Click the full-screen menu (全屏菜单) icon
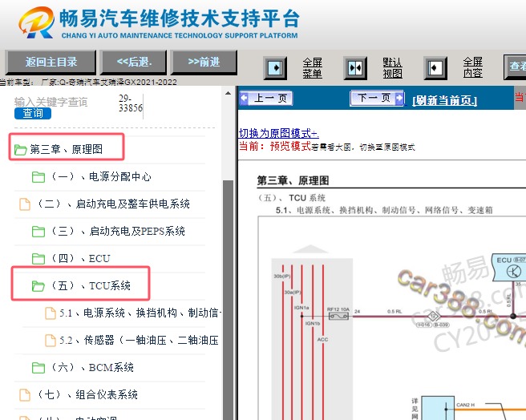 [275, 68]
